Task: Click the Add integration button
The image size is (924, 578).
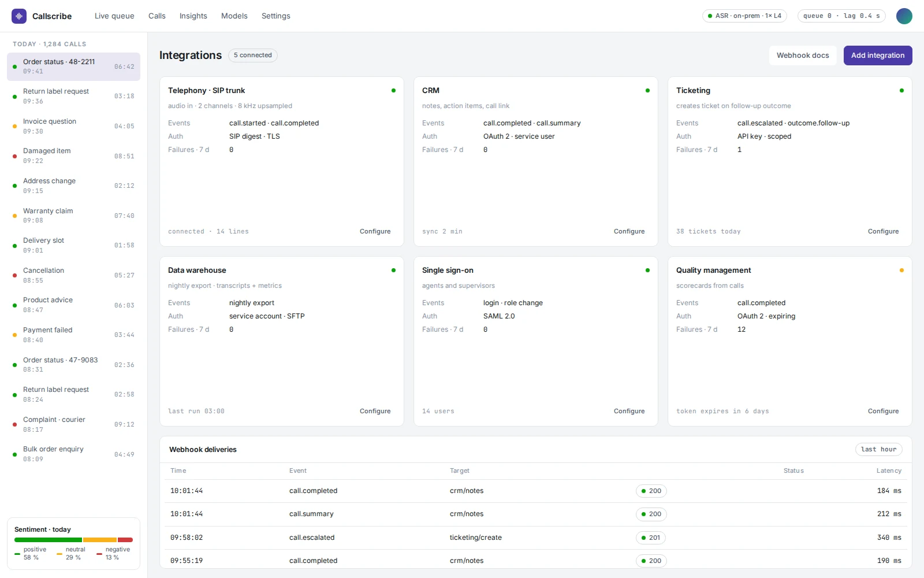Action: (x=878, y=55)
